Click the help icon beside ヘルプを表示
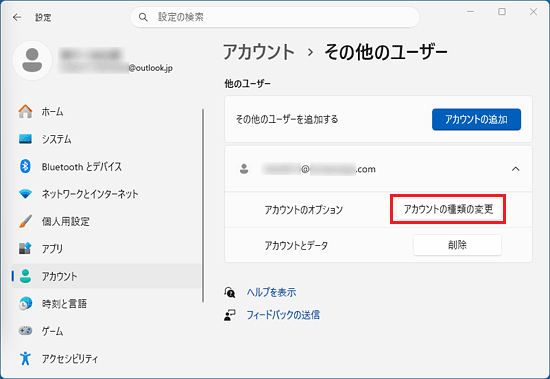Viewport: 550px width, 379px height. pyautogui.click(x=230, y=292)
